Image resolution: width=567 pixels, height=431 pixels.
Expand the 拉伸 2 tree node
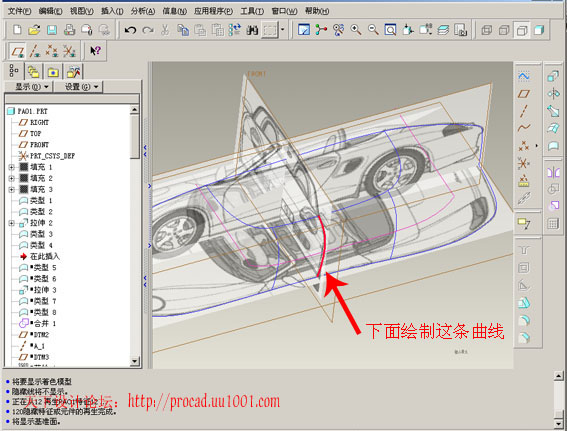pyautogui.click(x=11, y=223)
